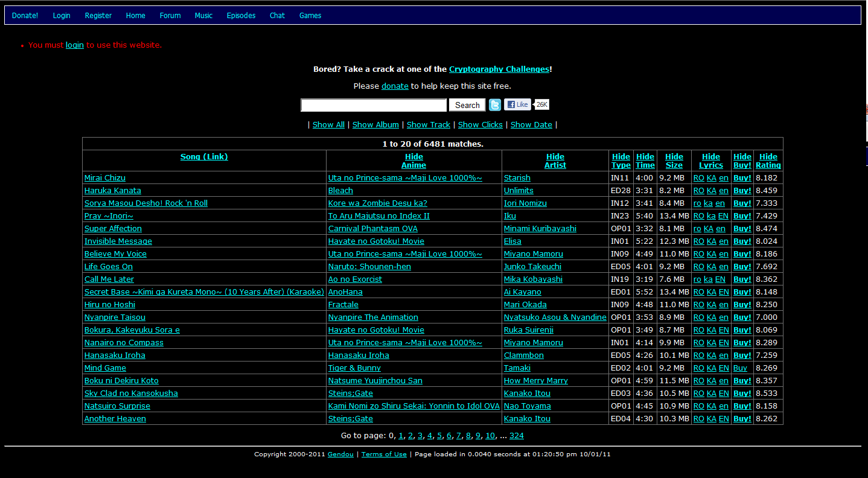Open the Super Affection song link
Image resolution: width=868 pixels, height=478 pixels.
click(113, 229)
